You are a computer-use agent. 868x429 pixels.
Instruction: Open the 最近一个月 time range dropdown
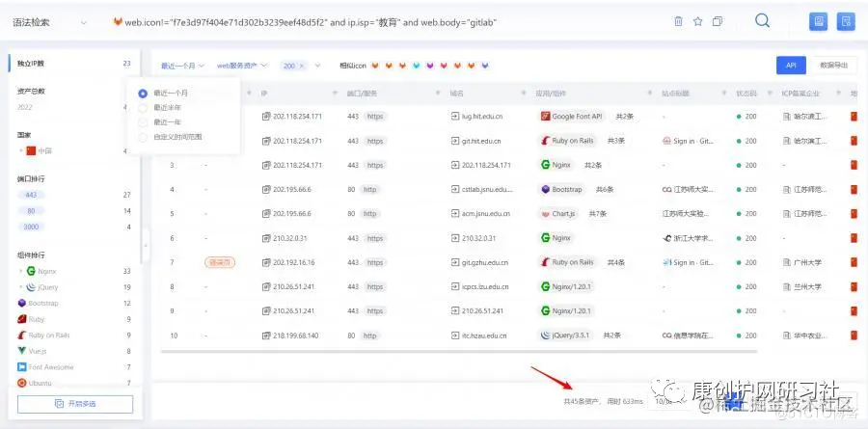click(x=182, y=66)
